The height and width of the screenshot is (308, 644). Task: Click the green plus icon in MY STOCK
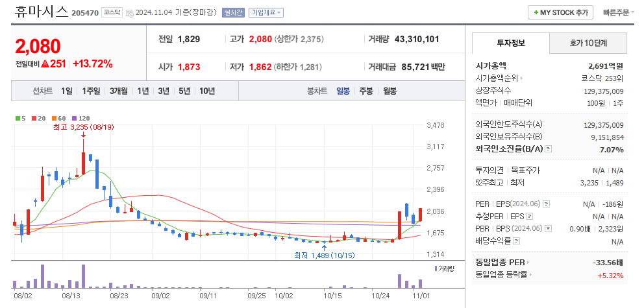click(536, 13)
